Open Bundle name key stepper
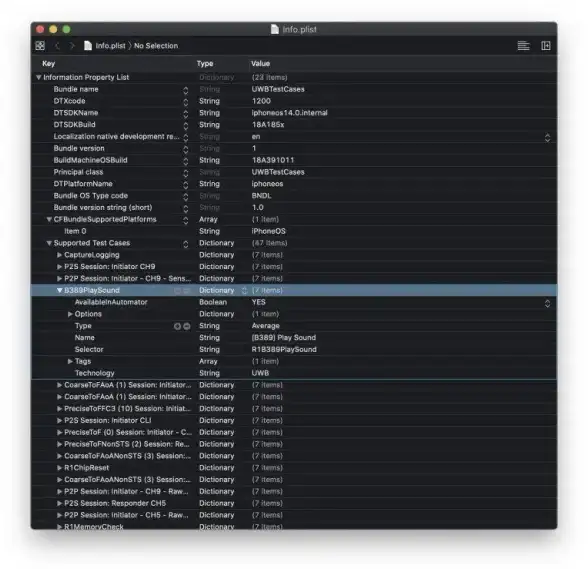This screenshot has width=588, height=569. point(186,90)
